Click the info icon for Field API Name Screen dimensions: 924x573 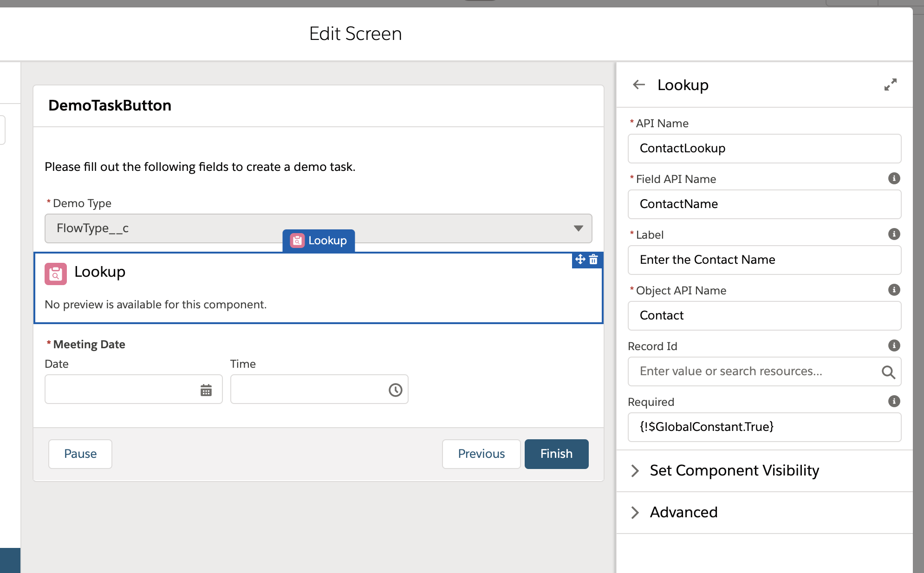[894, 179]
